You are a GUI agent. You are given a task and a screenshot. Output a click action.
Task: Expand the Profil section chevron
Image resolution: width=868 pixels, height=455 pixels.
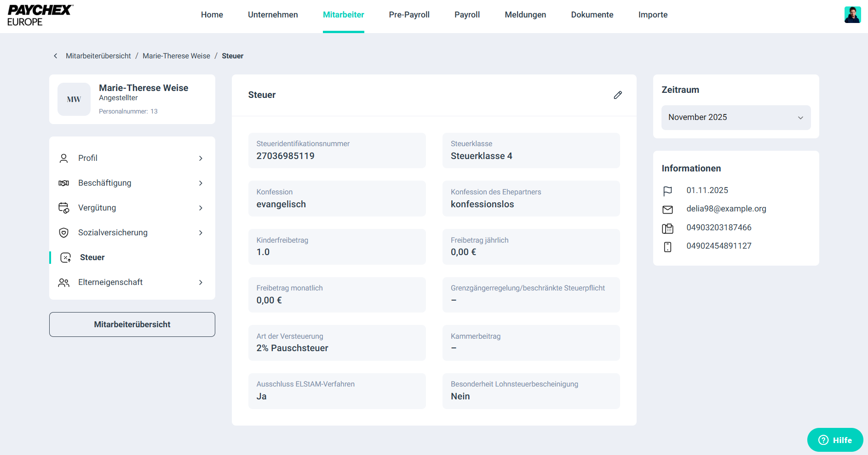pyautogui.click(x=201, y=159)
